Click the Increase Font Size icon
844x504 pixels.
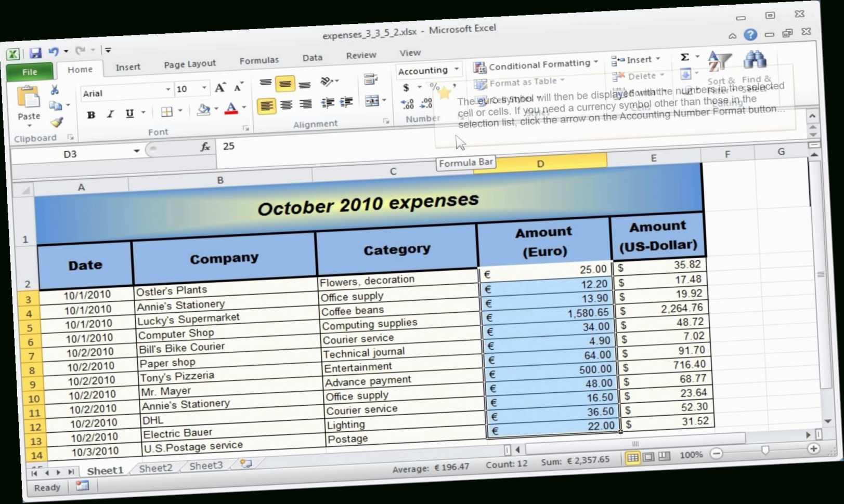click(220, 88)
